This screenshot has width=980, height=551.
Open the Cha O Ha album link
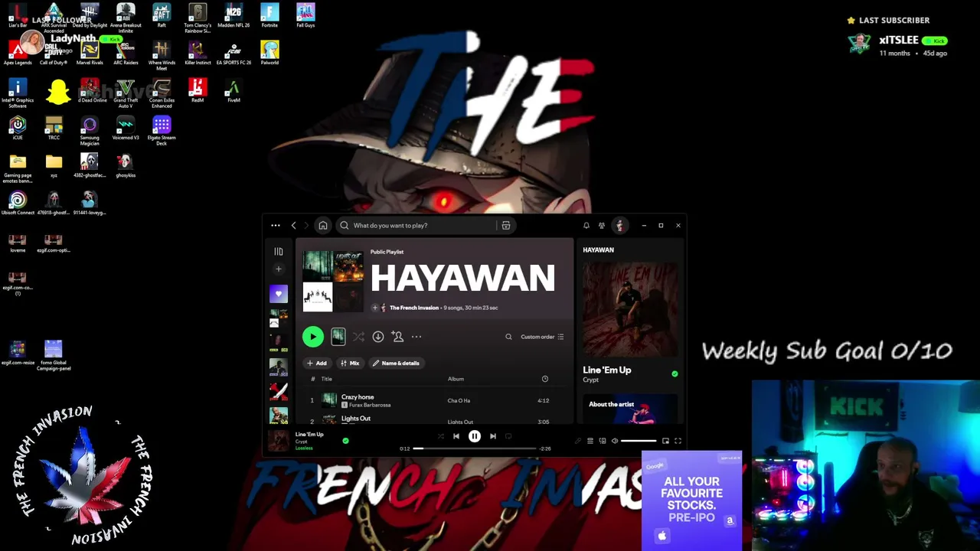459,401
